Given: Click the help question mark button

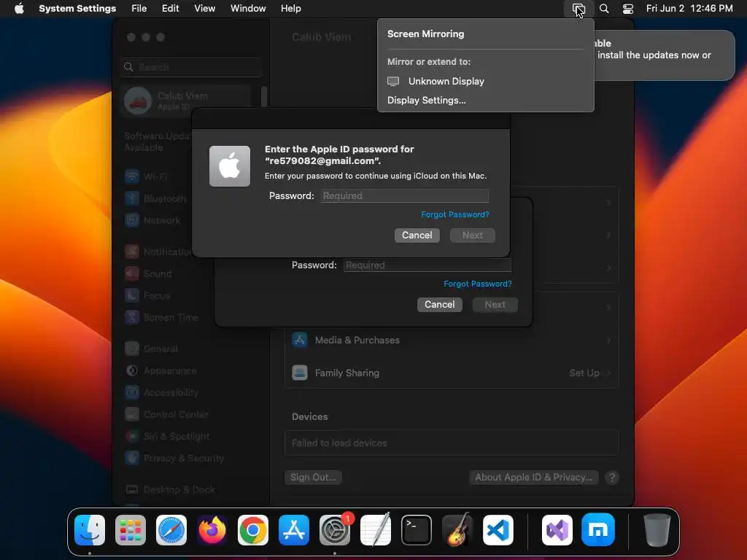Looking at the screenshot, I should coord(612,478).
